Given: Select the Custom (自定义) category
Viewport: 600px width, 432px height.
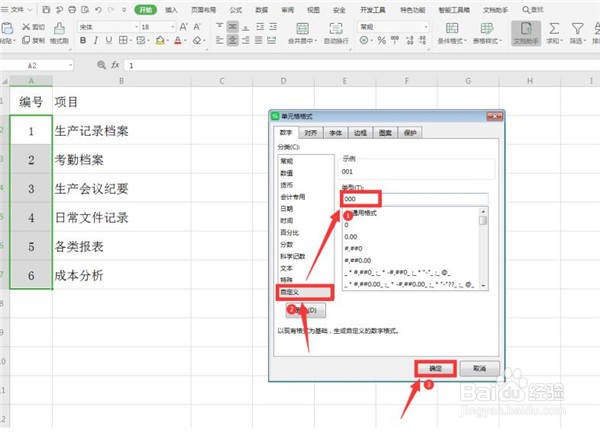Looking at the screenshot, I should coord(305,292).
